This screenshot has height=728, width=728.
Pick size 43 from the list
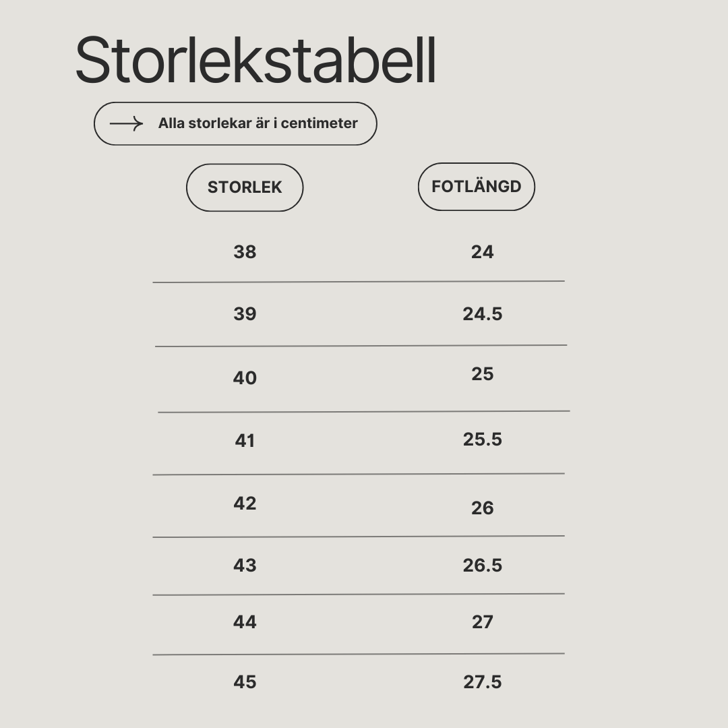point(245,566)
